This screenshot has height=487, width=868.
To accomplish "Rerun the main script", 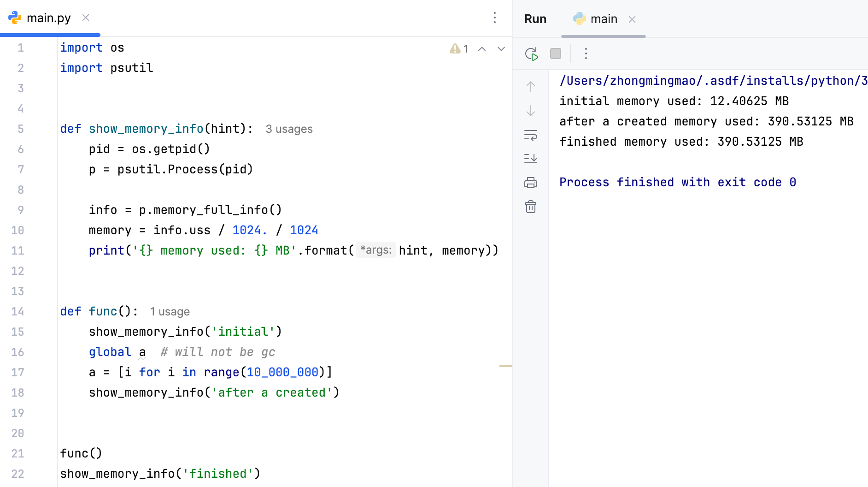I will coord(531,54).
